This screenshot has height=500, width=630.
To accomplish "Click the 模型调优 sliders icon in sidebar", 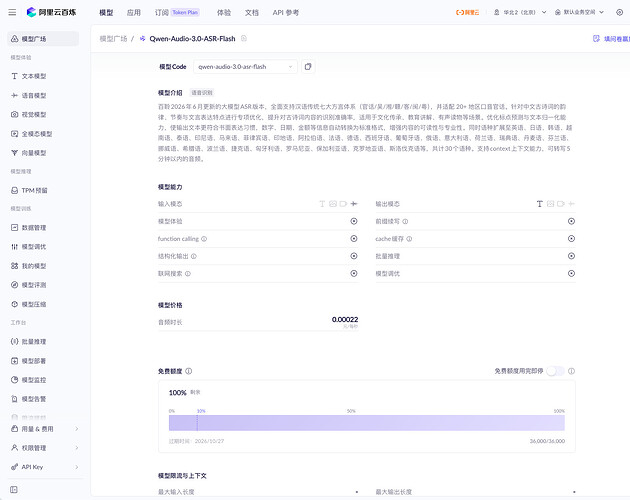I will (x=14, y=247).
